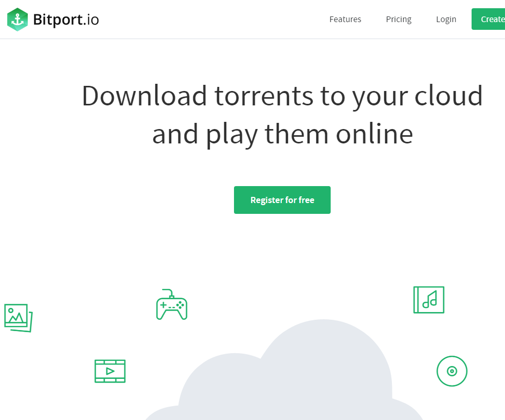
Task: Click the text and play them online
Action: tap(282, 134)
